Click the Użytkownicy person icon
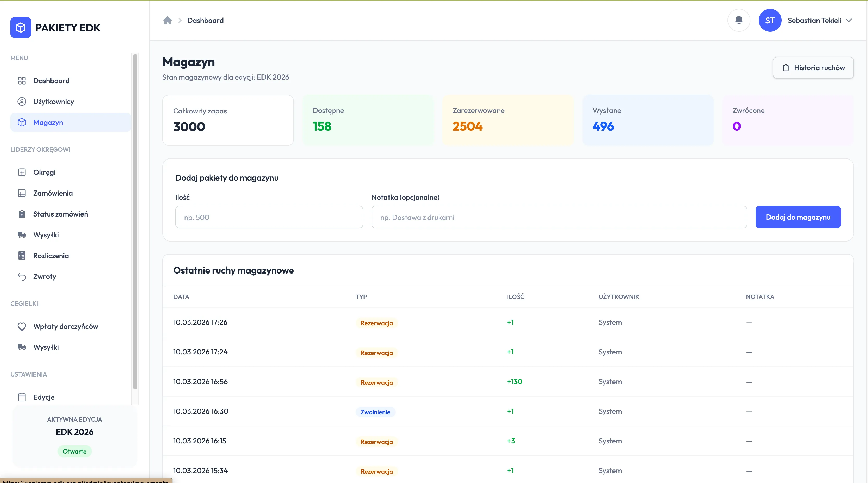868x483 pixels. point(22,102)
